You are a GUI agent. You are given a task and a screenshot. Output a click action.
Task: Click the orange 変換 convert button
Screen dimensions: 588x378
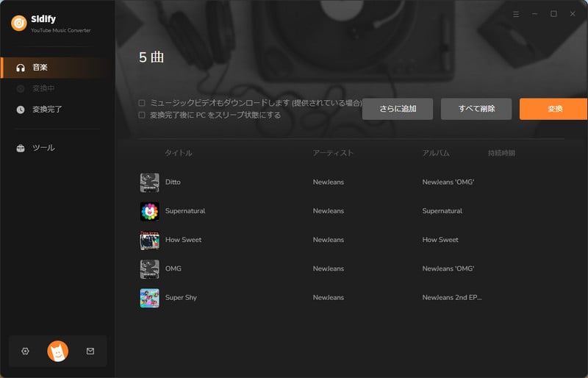coord(553,109)
